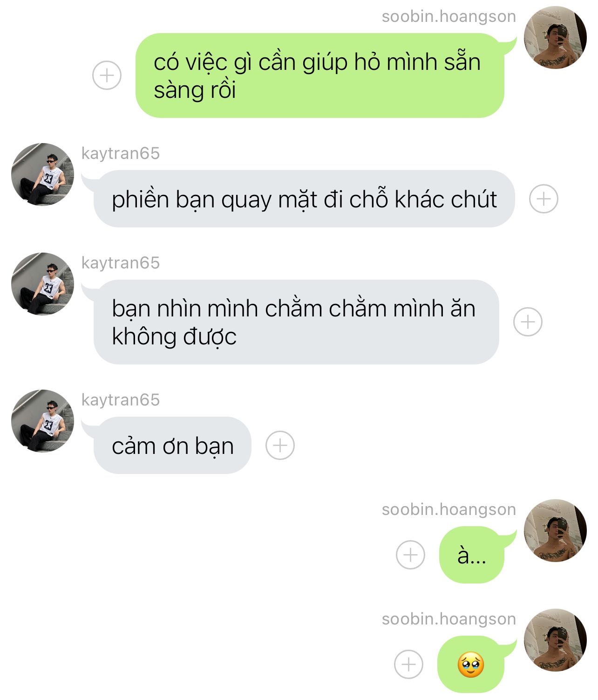The width and height of the screenshot is (598, 700).
Task: Tap plus icon beside the teary emoji message
Action: tap(408, 664)
